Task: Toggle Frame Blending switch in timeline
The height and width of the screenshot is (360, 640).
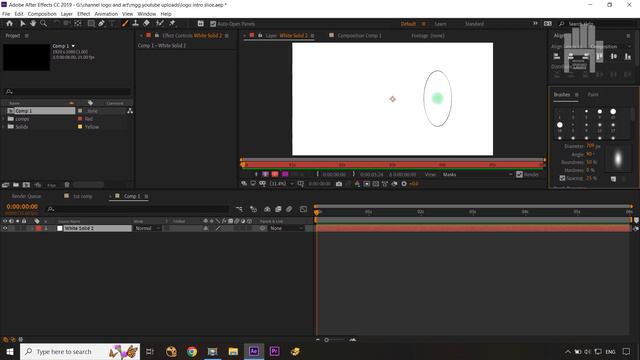Action: pos(278,209)
